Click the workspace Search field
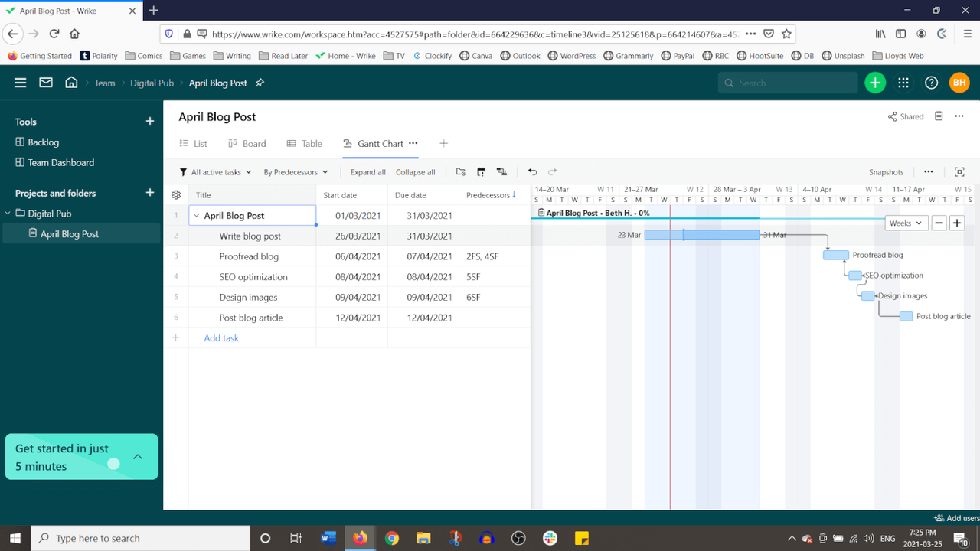This screenshot has height=551, width=980. (789, 82)
